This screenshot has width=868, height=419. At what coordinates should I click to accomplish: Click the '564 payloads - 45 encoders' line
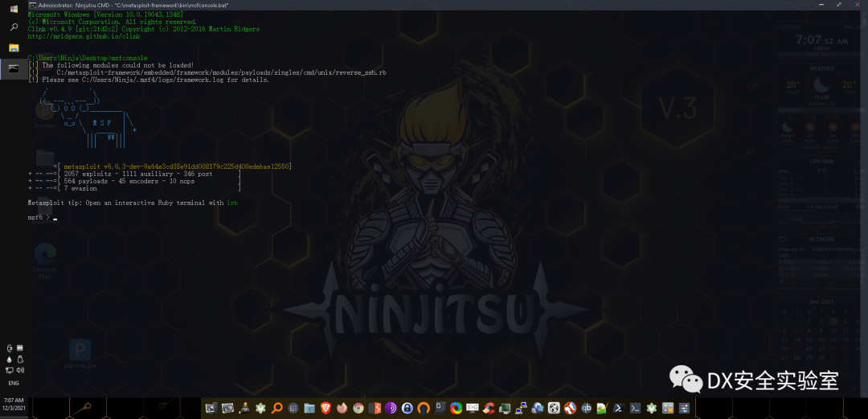click(129, 181)
